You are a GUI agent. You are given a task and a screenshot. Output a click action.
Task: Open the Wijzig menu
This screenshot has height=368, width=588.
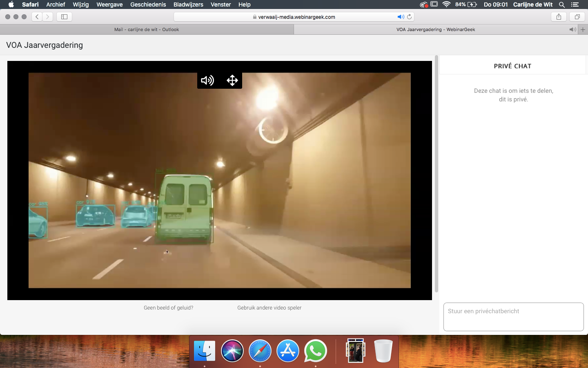(80, 4)
